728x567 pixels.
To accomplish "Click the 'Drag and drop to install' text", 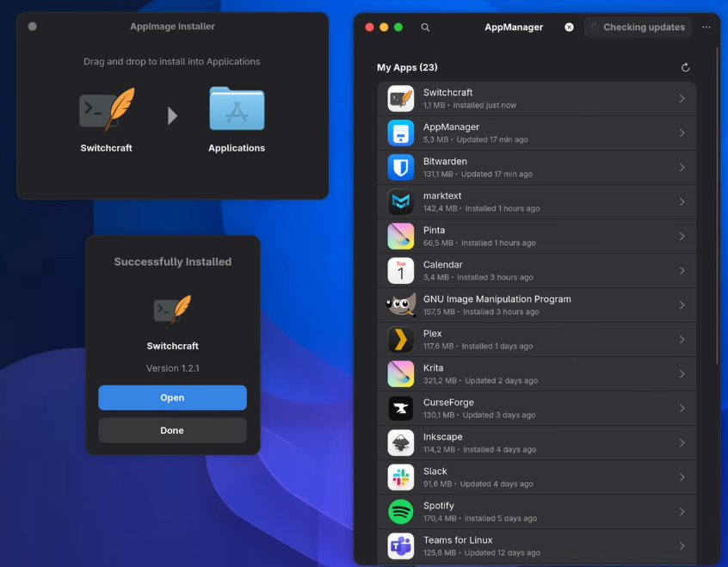I will (172, 62).
